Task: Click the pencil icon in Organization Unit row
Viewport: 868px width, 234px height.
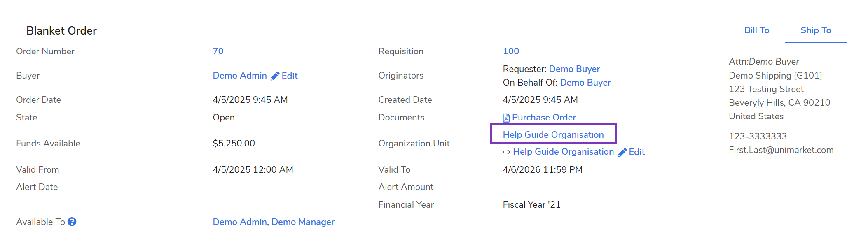Action: click(622, 153)
